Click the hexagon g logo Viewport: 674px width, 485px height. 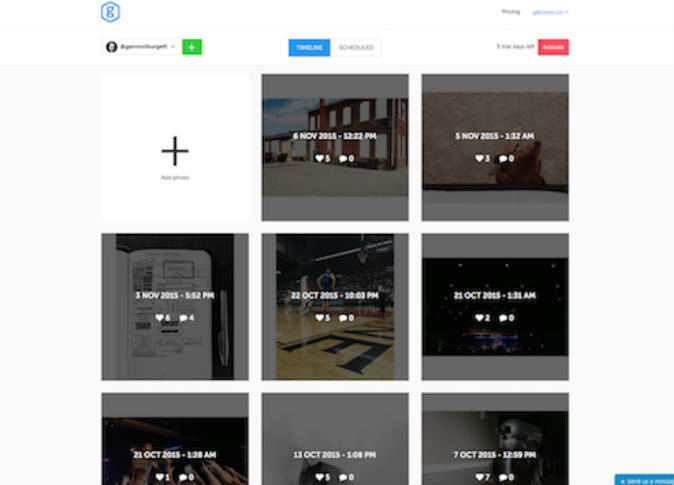(110, 12)
